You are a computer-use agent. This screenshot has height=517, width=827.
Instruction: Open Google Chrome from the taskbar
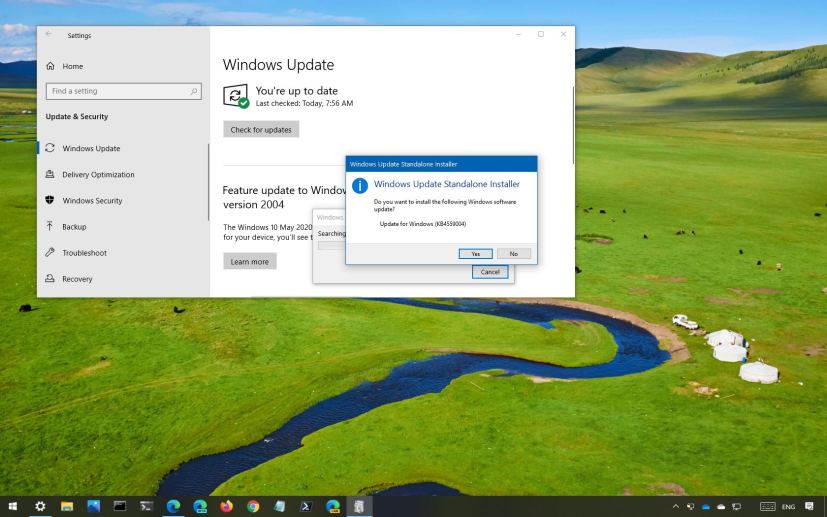[253, 506]
